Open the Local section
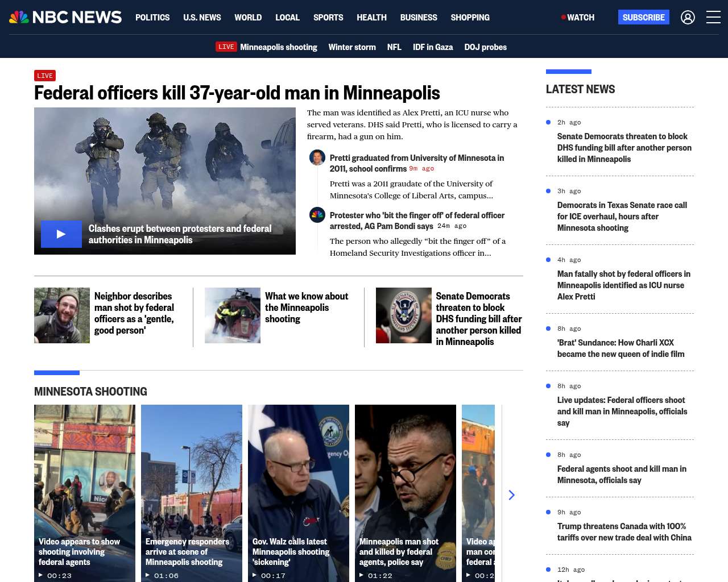Viewport: 728px width, 582px height. click(x=287, y=17)
